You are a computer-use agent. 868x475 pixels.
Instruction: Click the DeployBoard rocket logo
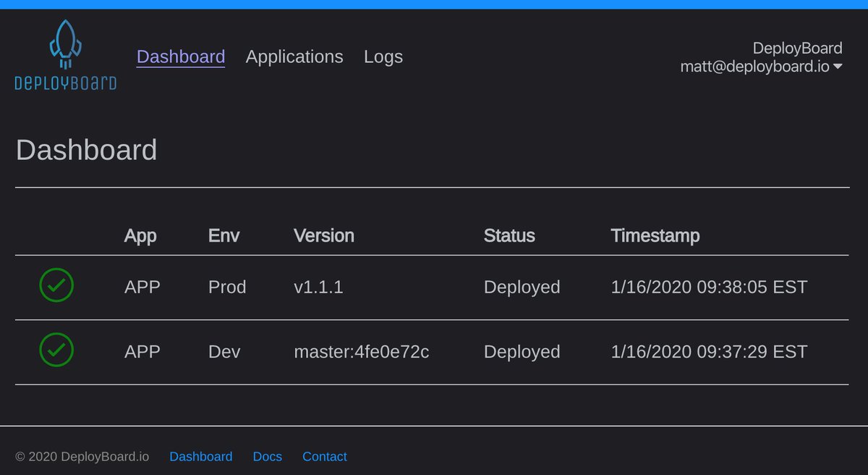click(65, 55)
